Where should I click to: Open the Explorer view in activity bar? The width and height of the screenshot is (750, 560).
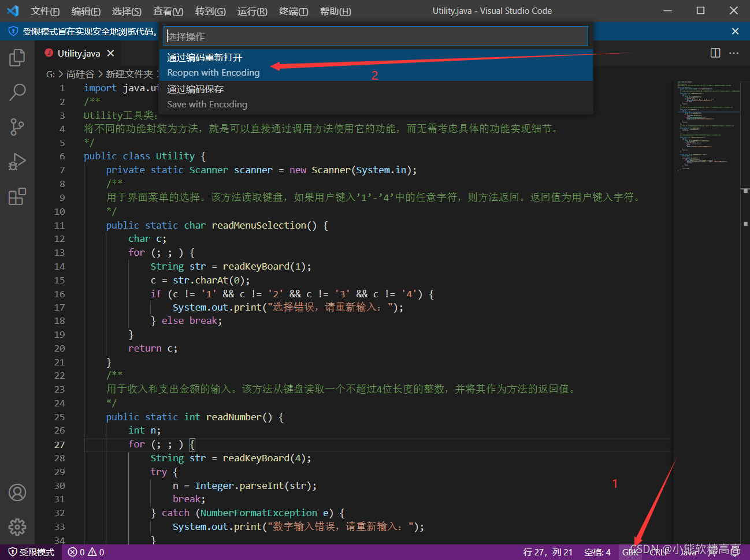coord(17,58)
